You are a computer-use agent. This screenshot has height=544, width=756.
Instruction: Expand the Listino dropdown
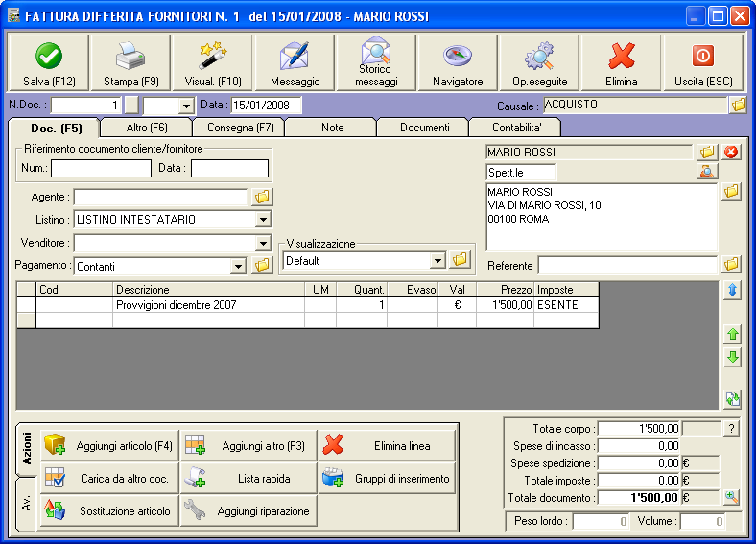263,220
